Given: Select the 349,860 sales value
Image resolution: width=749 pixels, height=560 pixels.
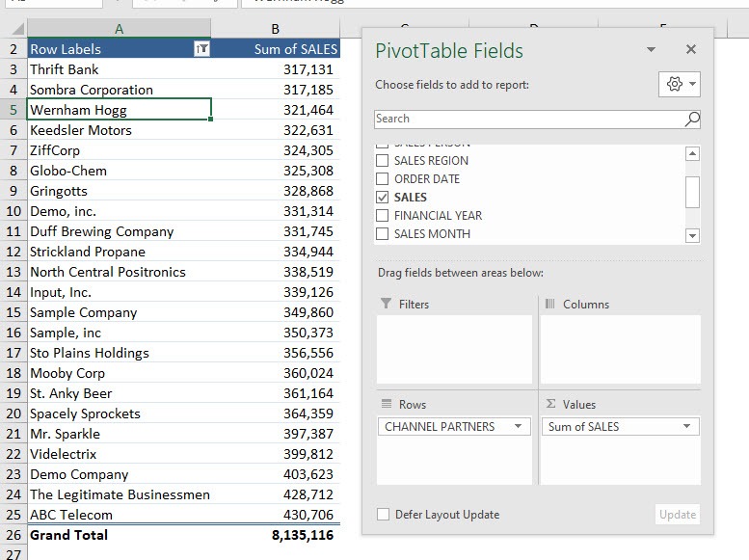Looking at the screenshot, I should (275, 312).
